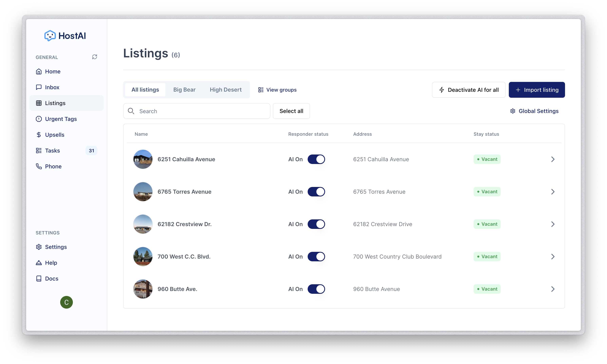Turn off AI for 6251 Cahuilla Avenue
The width and height of the screenshot is (607, 364).
(316, 159)
